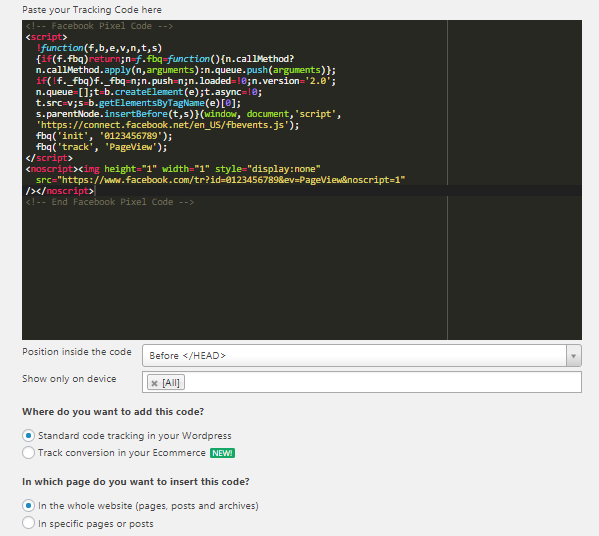This screenshot has width=599, height=536.
Task: Remove the [All] device tag
Action: coord(154,383)
